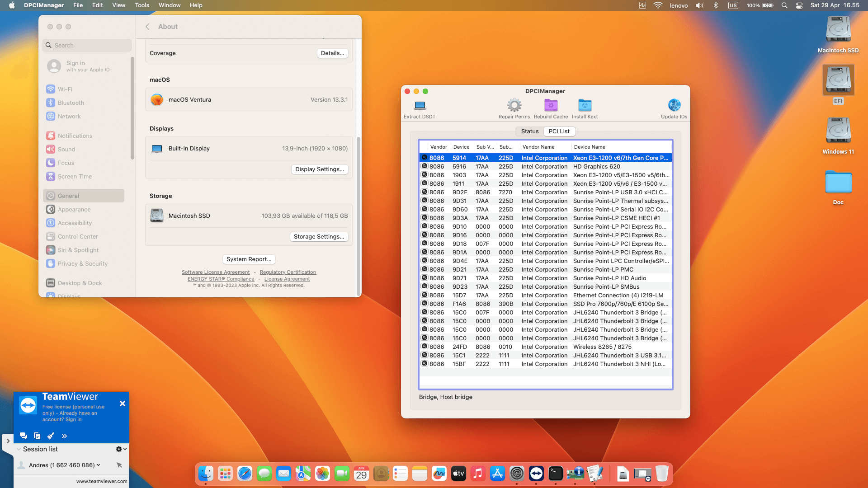Screen dimensions: 868x488
Task: Collapse the Session list section
Action: (x=19, y=449)
